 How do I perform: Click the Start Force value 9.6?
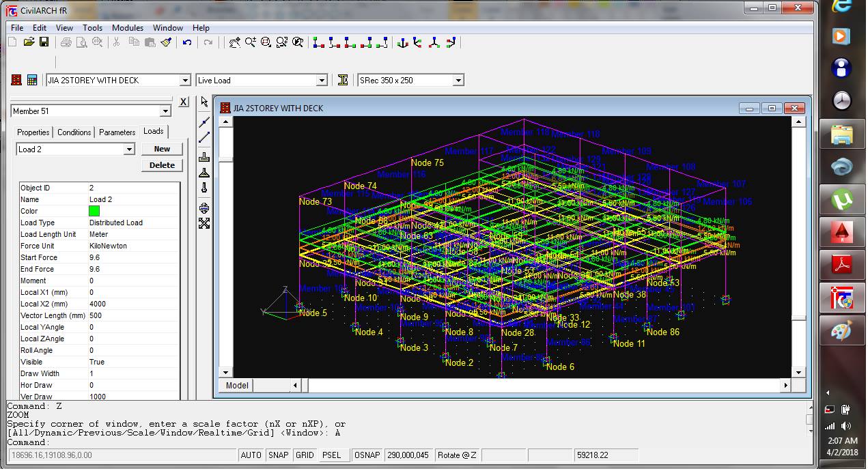coord(133,258)
